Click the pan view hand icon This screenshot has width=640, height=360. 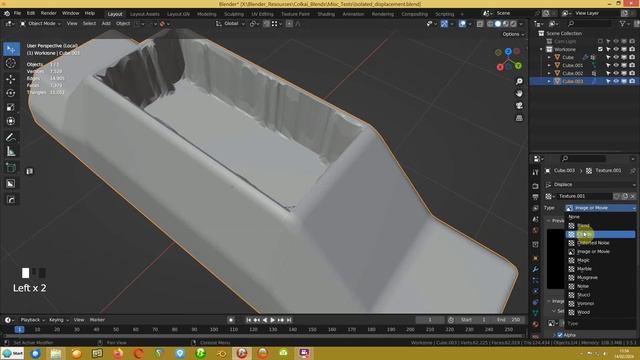(x=519, y=93)
